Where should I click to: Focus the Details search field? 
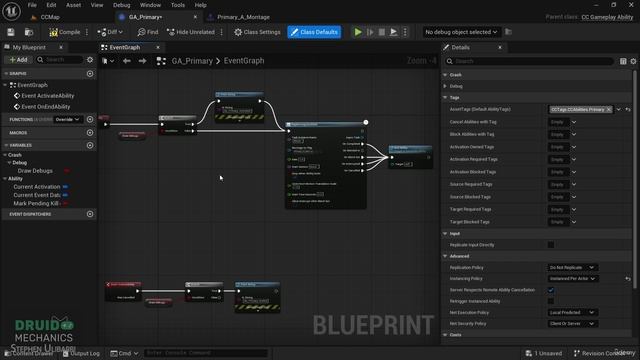click(530, 61)
